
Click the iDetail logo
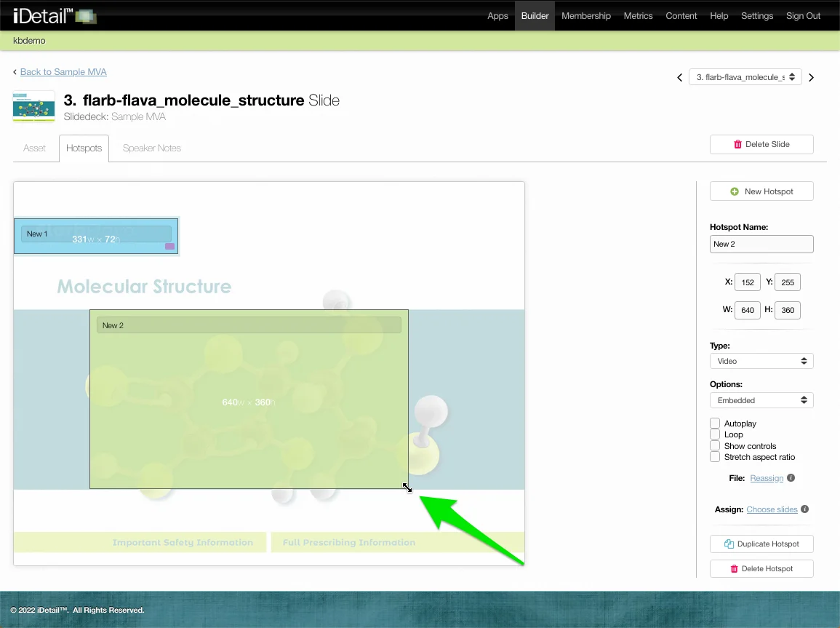pyautogui.click(x=55, y=15)
